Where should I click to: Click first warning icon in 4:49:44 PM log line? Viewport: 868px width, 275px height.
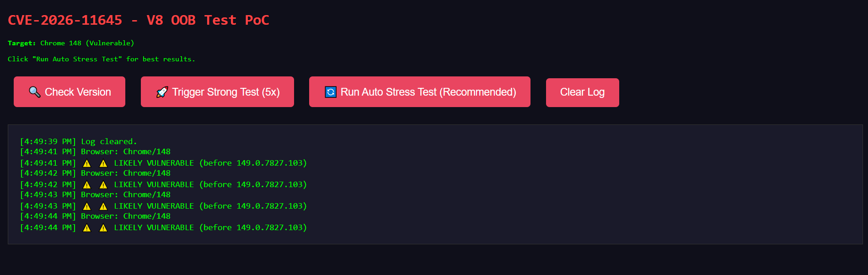(87, 228)
